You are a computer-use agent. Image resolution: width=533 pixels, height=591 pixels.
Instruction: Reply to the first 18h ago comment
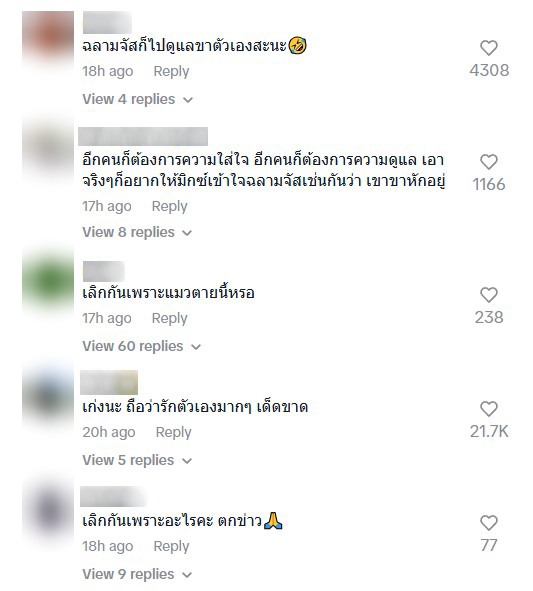click(171, 71)
